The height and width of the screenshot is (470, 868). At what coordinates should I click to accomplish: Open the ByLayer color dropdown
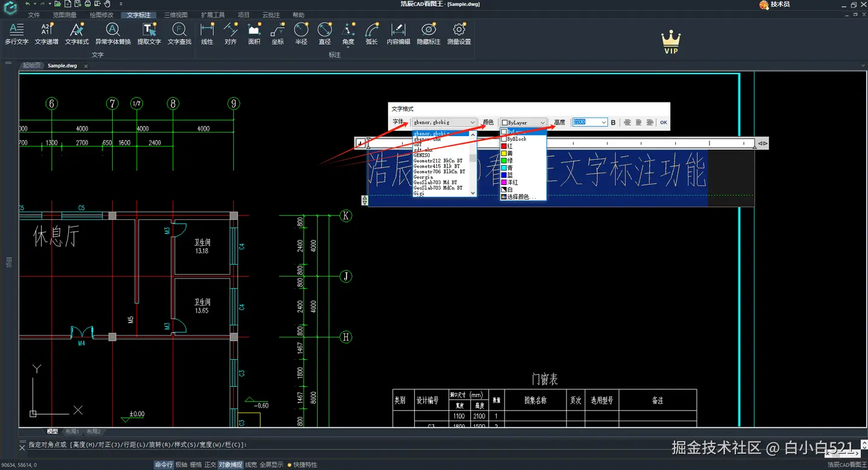[x=523, y=122]
